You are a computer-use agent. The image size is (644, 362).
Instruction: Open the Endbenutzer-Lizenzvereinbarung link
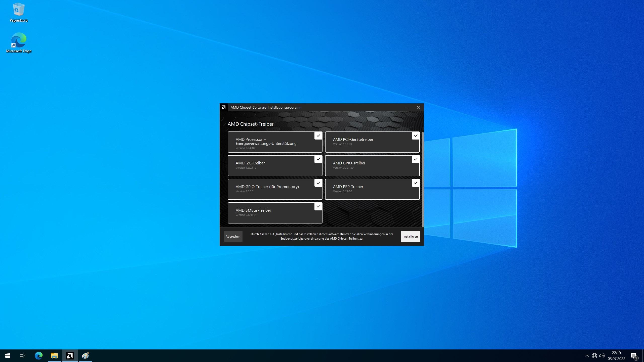coord(319,239)
